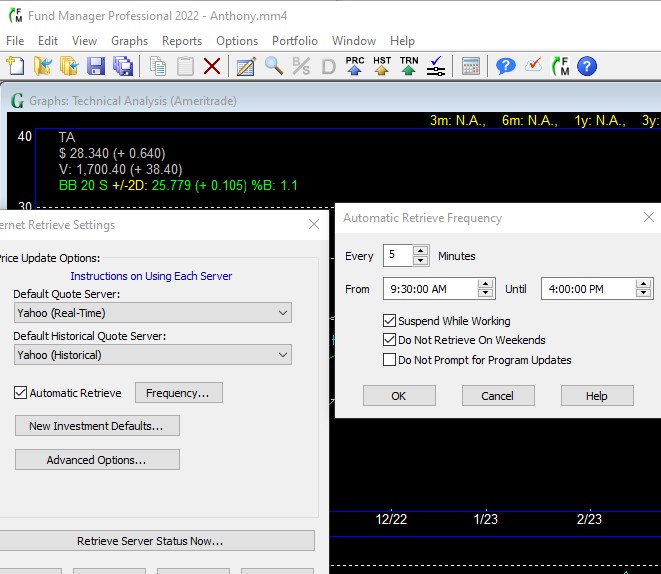Click the magnifying glass search icon

(274, 66)
